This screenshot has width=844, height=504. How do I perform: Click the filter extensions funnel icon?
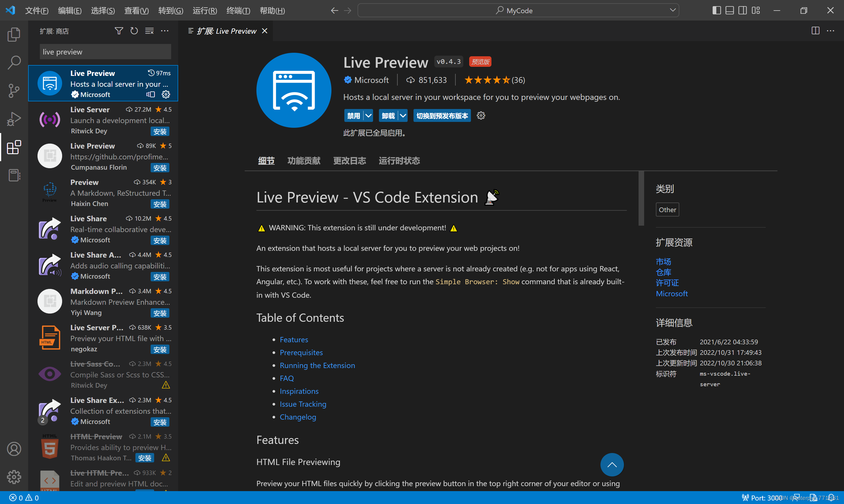[x=119, y=31]
